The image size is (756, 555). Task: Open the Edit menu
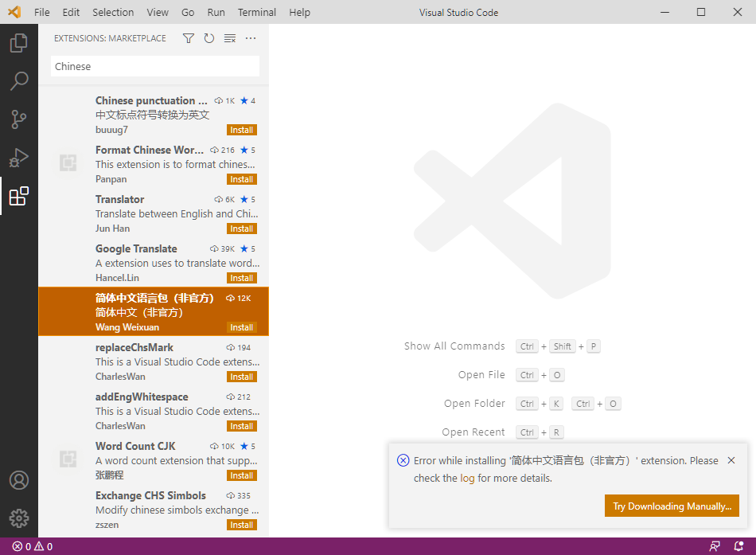(x=71, y=13)
